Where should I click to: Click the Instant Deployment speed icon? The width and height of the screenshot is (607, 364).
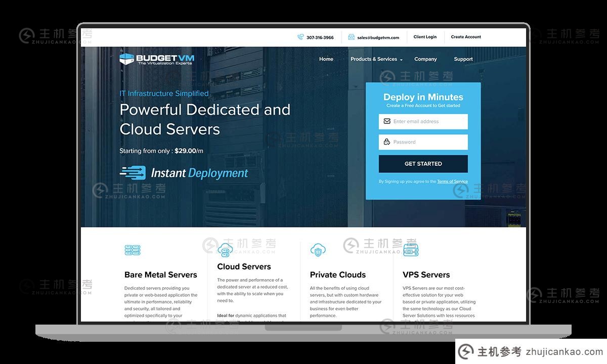pyautogui.click(x=133, y=173)
